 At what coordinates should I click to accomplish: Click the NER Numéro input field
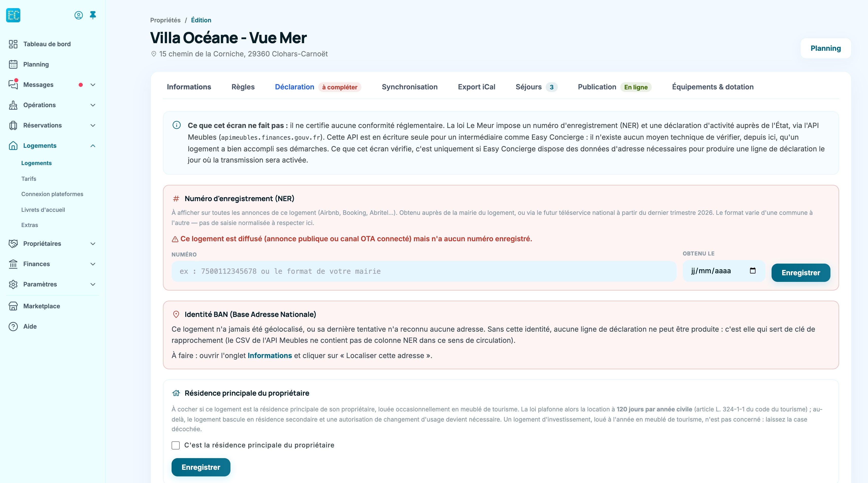click(x=424, y=271)
